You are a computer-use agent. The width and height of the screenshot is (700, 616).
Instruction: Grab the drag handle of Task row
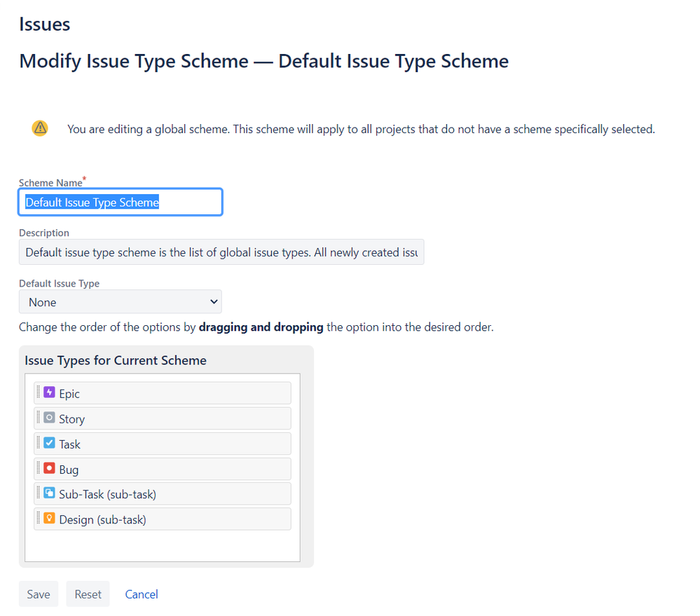coord(39,443)
